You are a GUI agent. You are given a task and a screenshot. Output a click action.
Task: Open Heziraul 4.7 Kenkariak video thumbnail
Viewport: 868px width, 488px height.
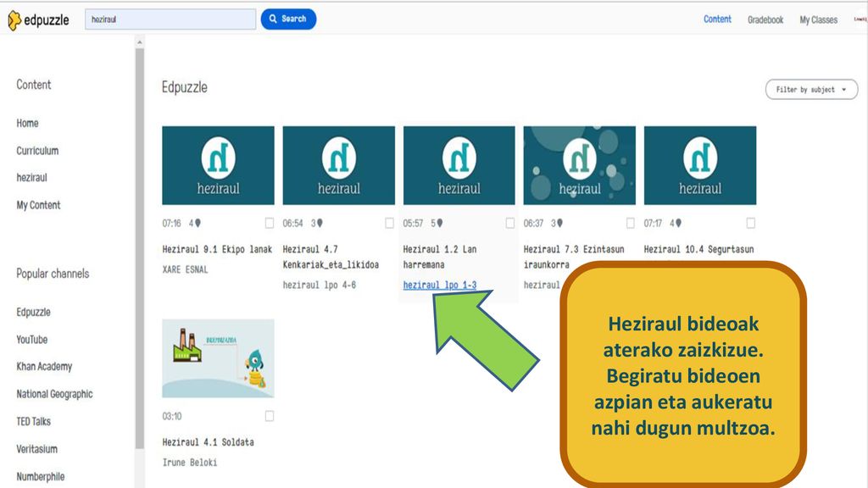click(339, 165)
